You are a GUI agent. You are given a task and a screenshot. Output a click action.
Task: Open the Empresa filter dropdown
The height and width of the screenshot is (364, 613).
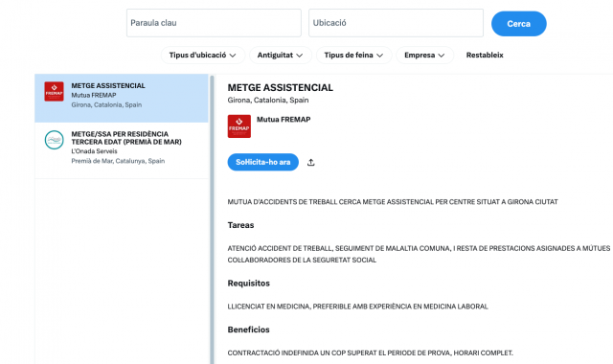point(424,56)
